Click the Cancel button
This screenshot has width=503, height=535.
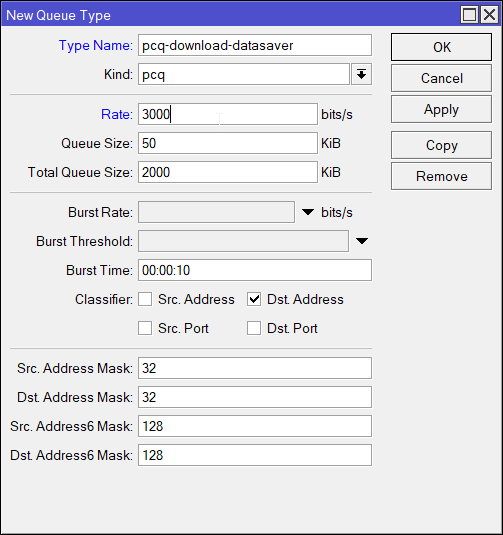click(x=441, y=78)
